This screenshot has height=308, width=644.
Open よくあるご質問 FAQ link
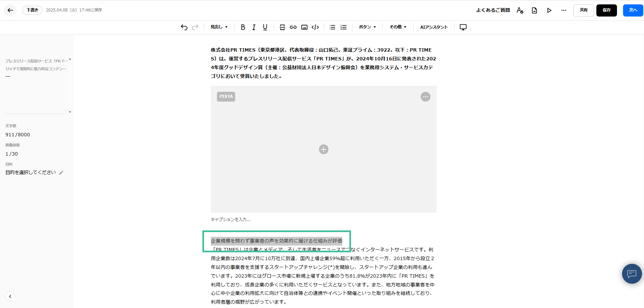(x=493, y=10)
